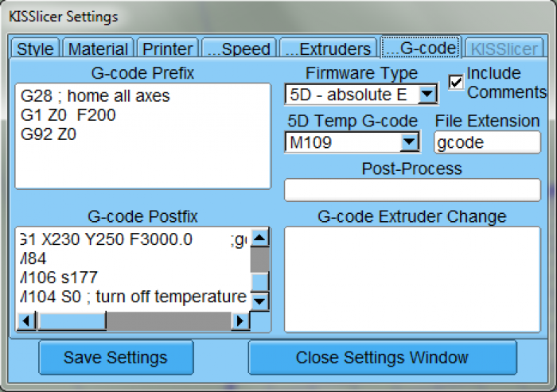Toggle the Include Comments checkbox

[456, 83]
